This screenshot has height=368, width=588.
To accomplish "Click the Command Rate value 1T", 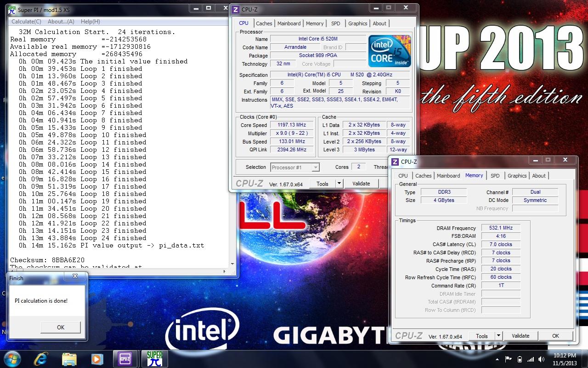I will (x=501, y=286).
